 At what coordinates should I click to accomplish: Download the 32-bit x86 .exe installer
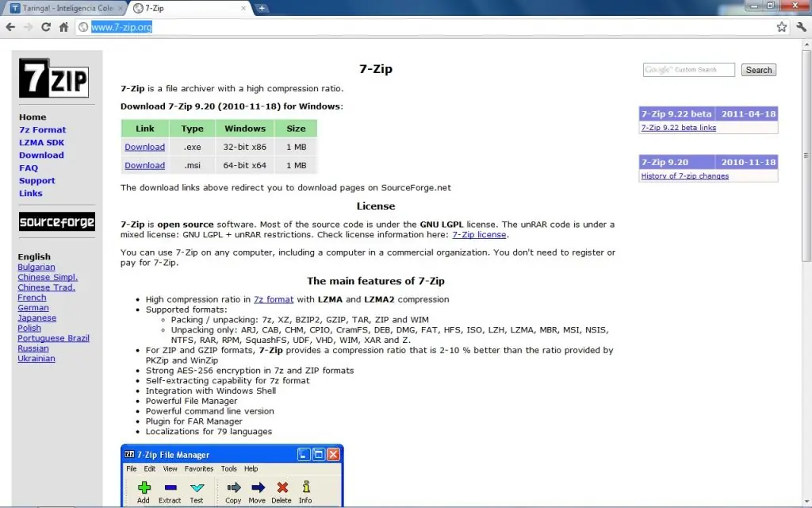pos(144,147)
